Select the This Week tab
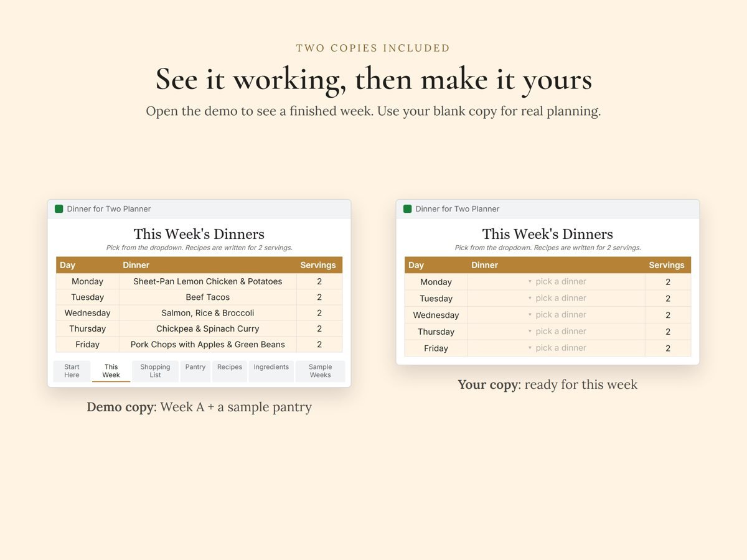 click(111, 371)
